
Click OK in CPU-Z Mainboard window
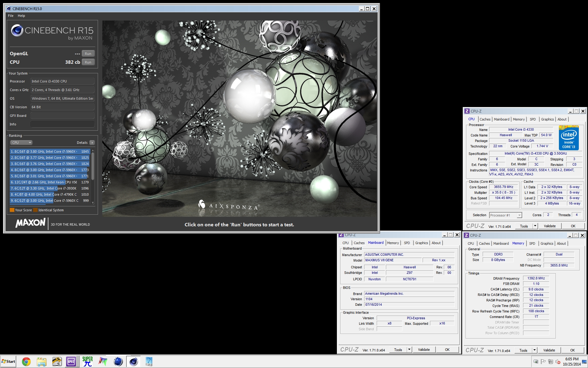coord(447,350)
